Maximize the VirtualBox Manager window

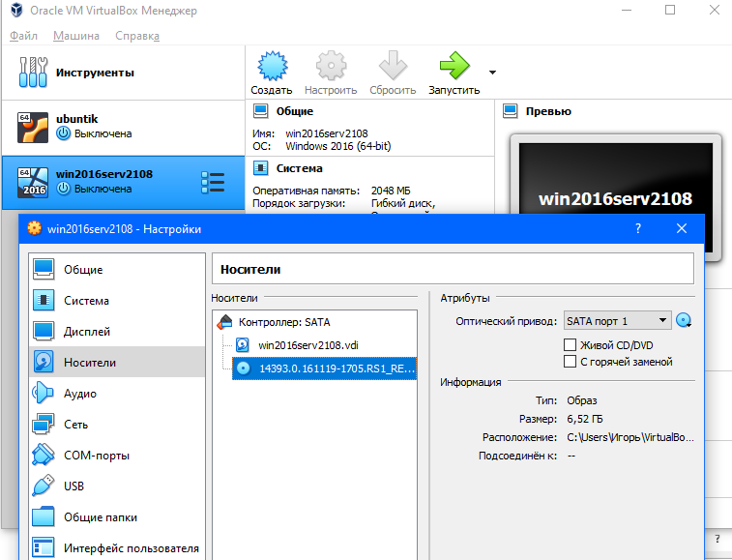(x=670, y=10)
